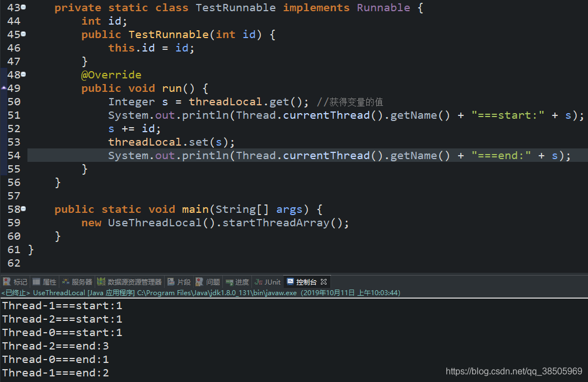This screenshot has width=588, height=382.
Task: Click console output line 'Thread-1===end:2'
Action: pos(55,373)
